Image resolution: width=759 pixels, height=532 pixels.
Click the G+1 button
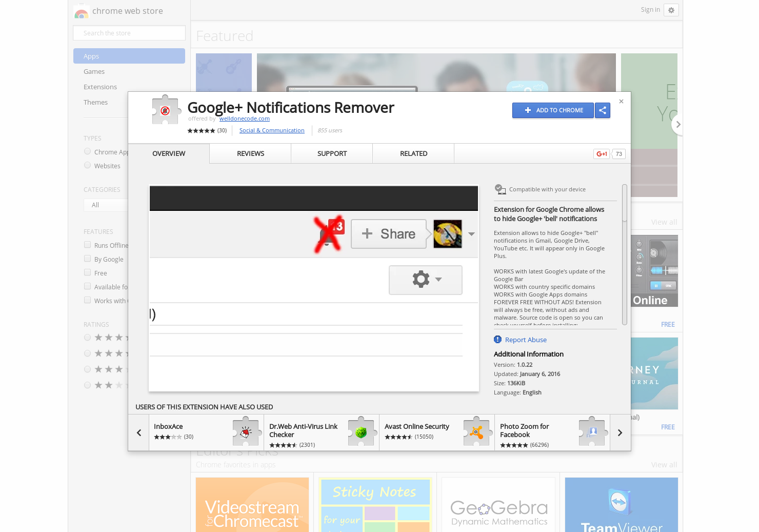pos(601,153)
